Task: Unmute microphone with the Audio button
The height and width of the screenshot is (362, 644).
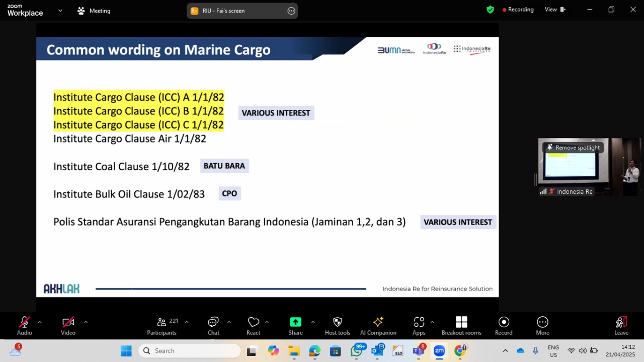Action: [24, 326]
